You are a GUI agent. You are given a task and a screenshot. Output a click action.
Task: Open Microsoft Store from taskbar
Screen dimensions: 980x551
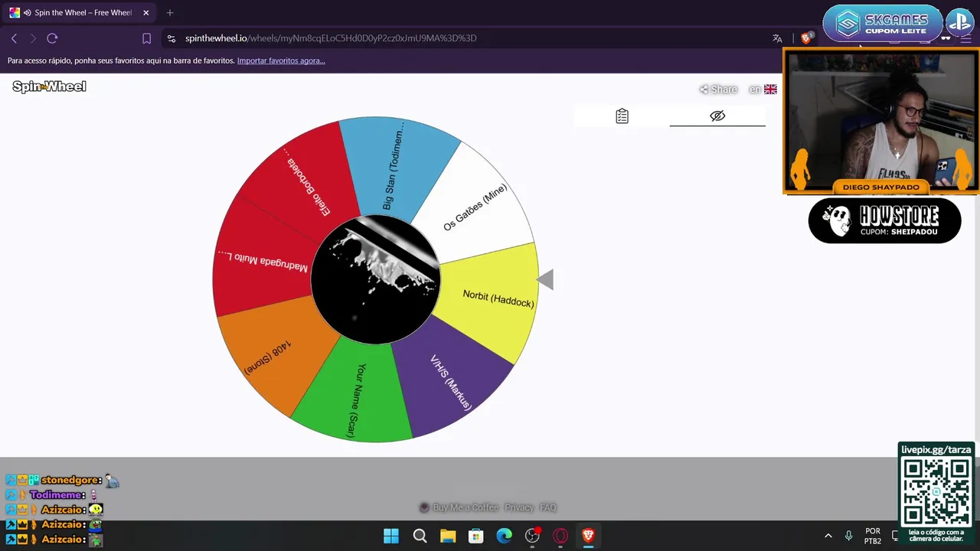[476, 536]
